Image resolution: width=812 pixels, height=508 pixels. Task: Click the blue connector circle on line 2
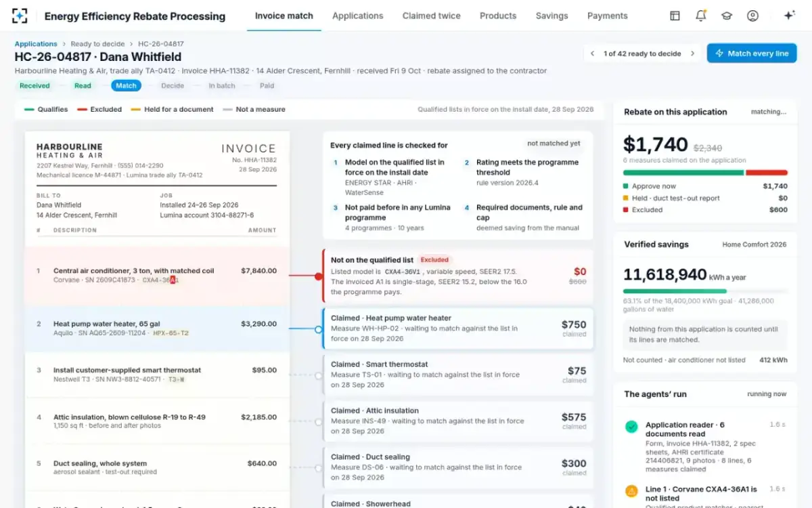pos(318,329)
